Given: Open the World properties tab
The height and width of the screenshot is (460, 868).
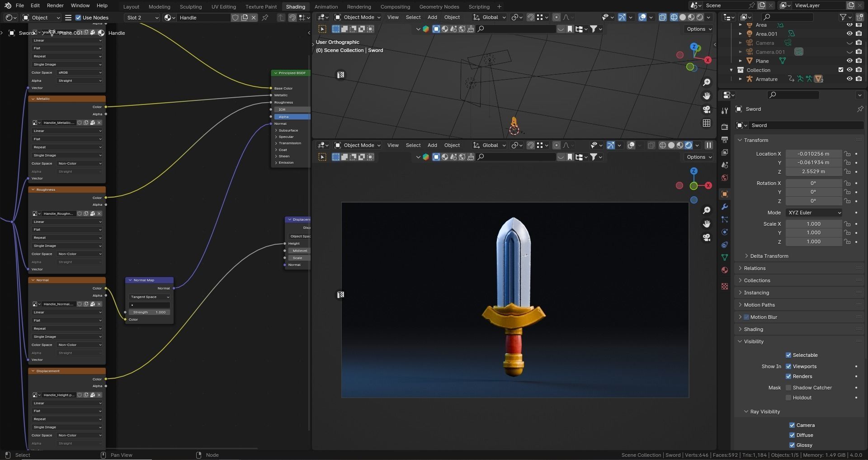Looking at the screenshot, I should (x=725, y=178).
